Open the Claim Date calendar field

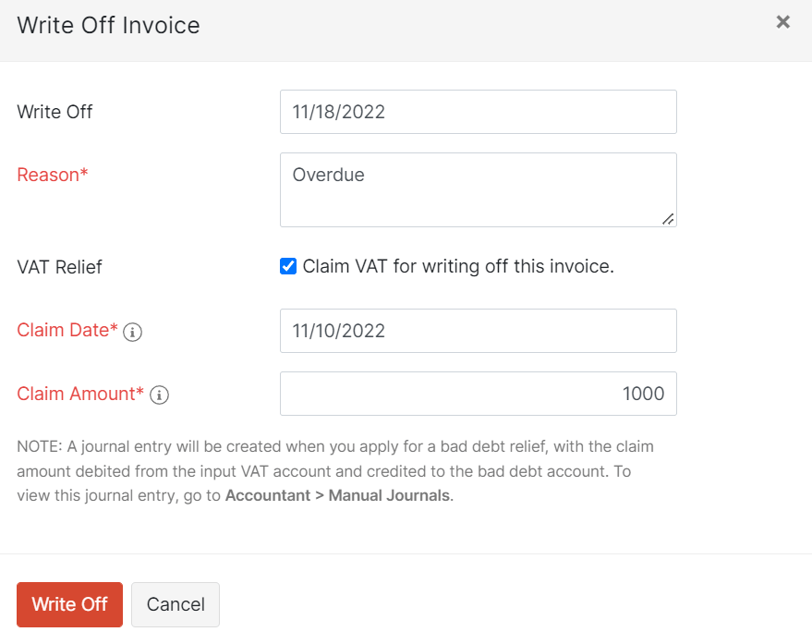(478, 331)
